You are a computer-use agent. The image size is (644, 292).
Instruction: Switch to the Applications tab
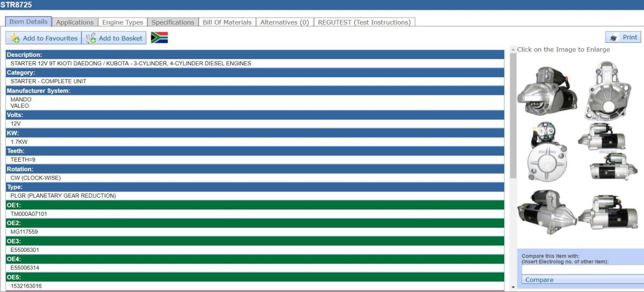pos(75,23)
